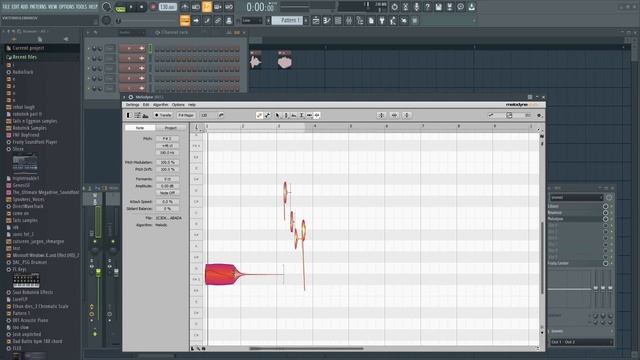This screenshot has width=640, height=360.
Task: Switch to the Project tab in Melodyne
Action: 171,128
